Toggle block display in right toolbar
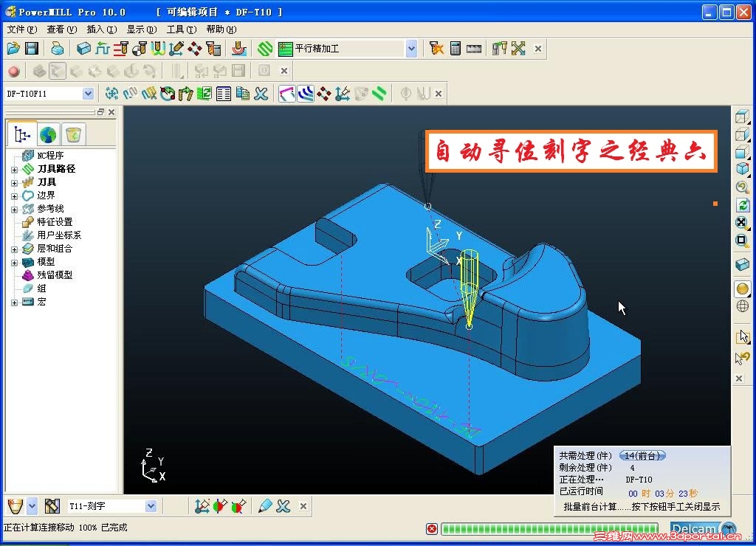Viewport: 756px width, 546px height. [x=743, y=265]
